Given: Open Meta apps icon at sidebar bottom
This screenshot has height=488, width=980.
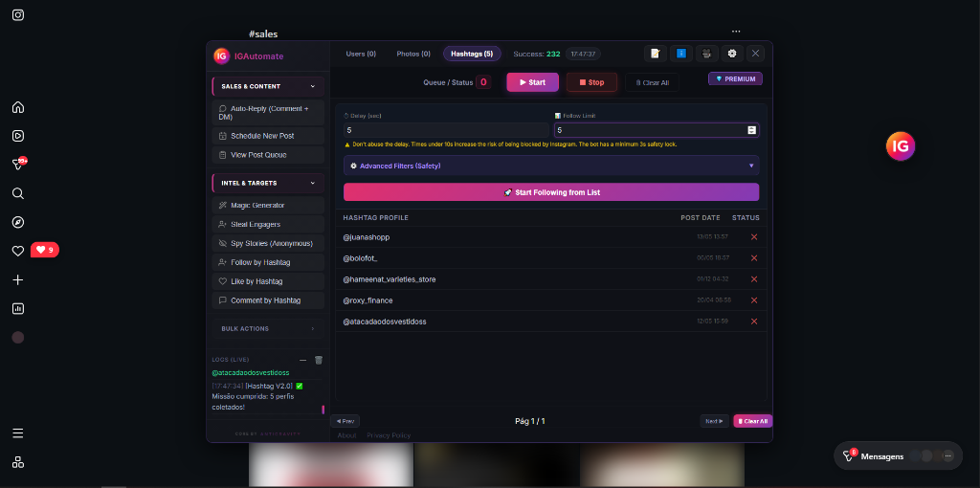Looking at the screenshot, I should point(18,462).
